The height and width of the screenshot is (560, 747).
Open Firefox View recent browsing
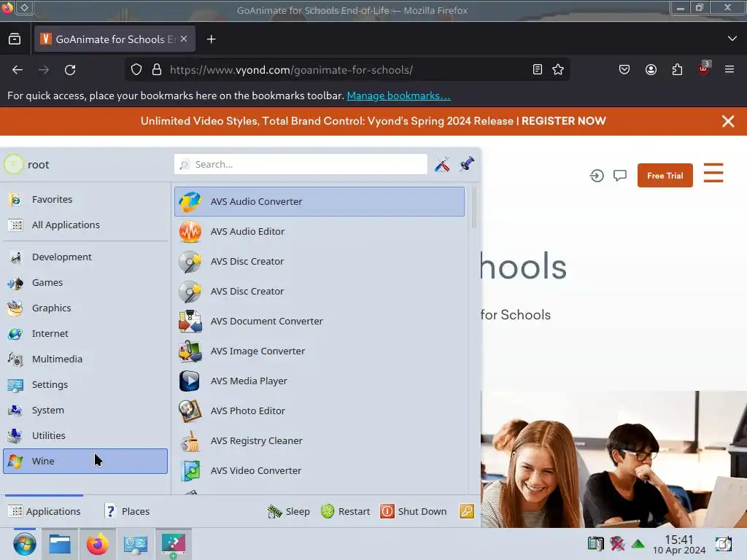(15, 39)
